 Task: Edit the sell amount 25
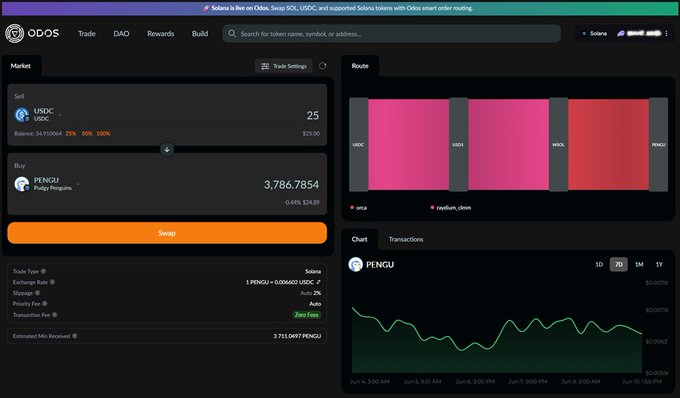click(x=312, y=115)
